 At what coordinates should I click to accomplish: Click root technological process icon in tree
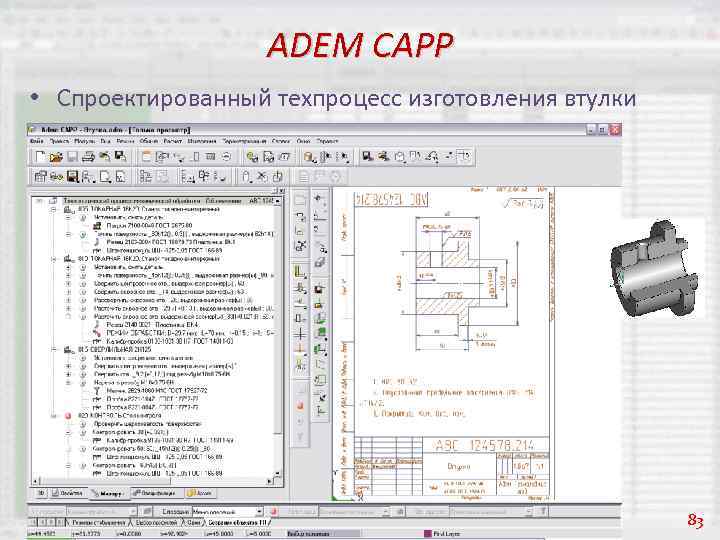tap(53, 201)
